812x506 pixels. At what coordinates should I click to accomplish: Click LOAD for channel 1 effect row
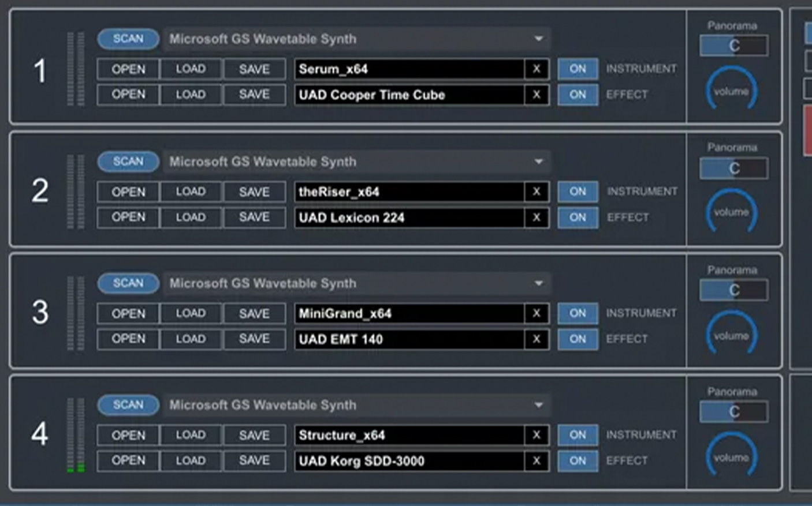click(191, 95)
